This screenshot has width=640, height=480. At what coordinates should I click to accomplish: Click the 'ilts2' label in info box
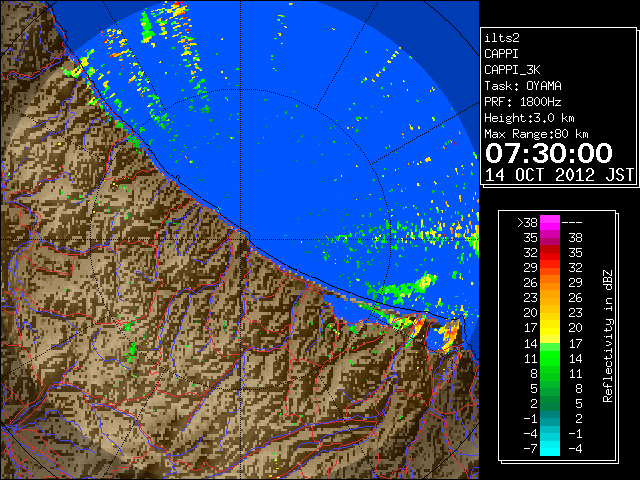pyautogui.click(x=502, y=38)
